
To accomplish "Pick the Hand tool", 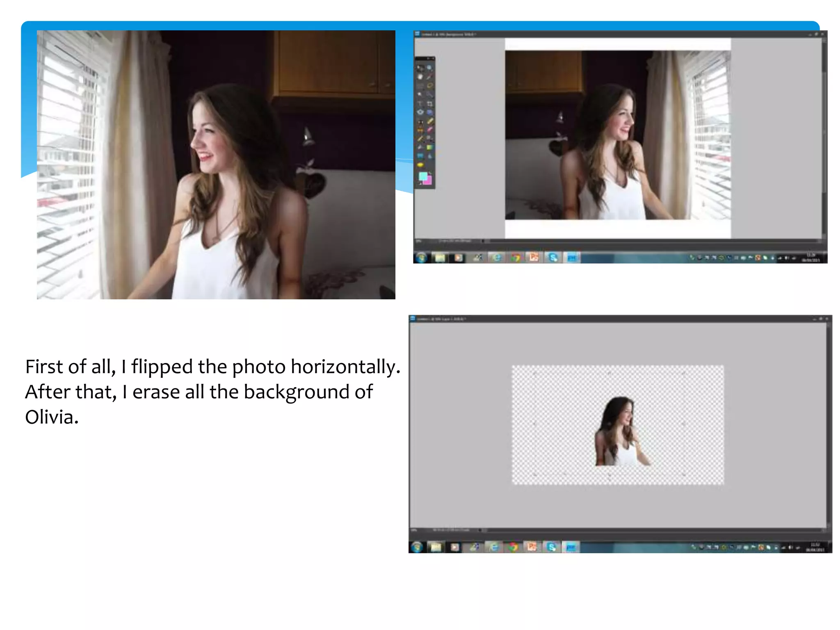I will (420, 77).
